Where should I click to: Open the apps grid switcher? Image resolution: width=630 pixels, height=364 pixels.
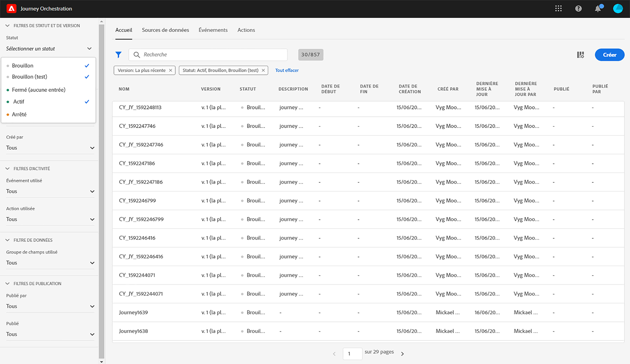[x=558, y=9]
